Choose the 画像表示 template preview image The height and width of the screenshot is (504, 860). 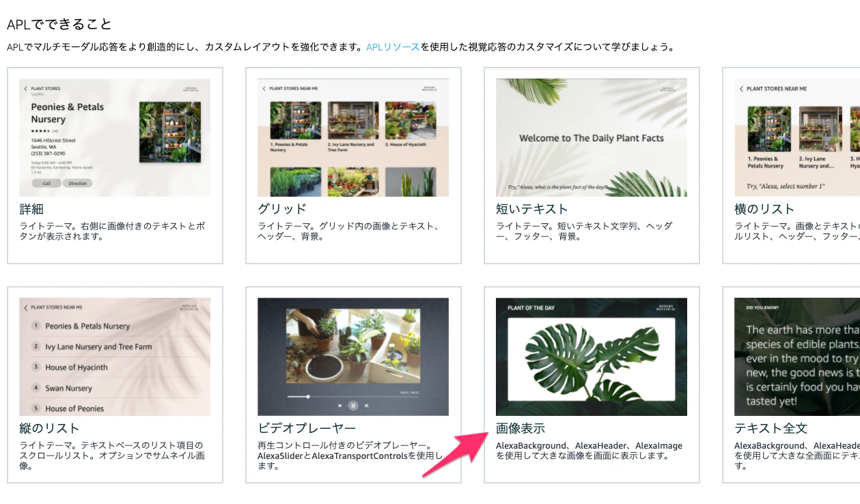592,357
